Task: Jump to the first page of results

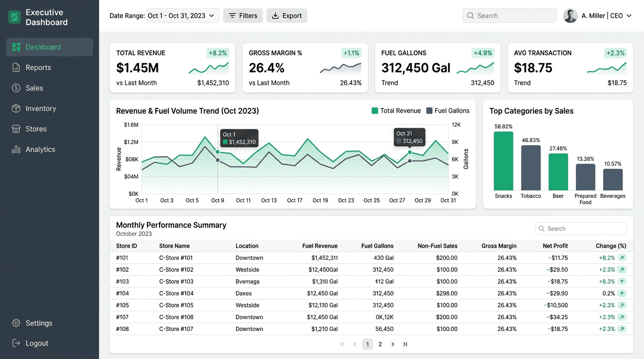Action: click(343, 345)
